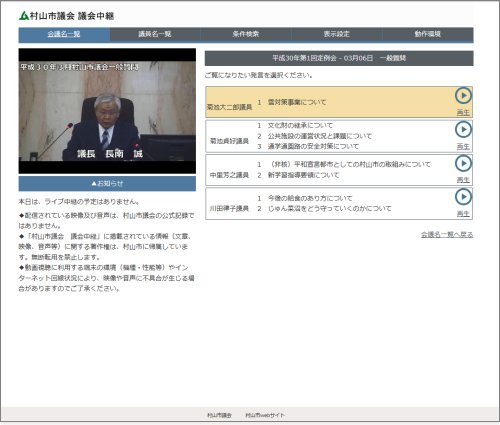Click the green 村山市議会 logo icon

coord(24,16)
